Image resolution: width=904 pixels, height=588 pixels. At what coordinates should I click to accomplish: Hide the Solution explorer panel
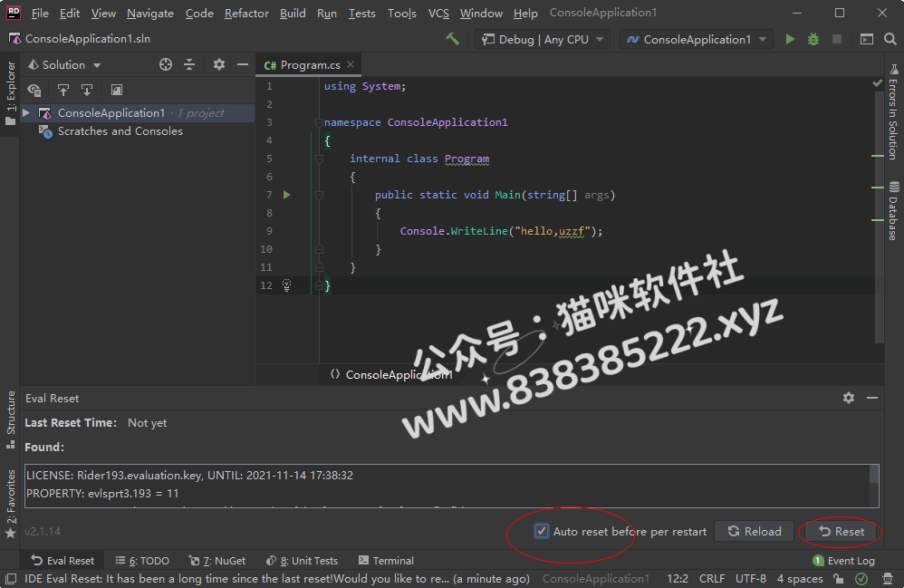tap(243, 64)
